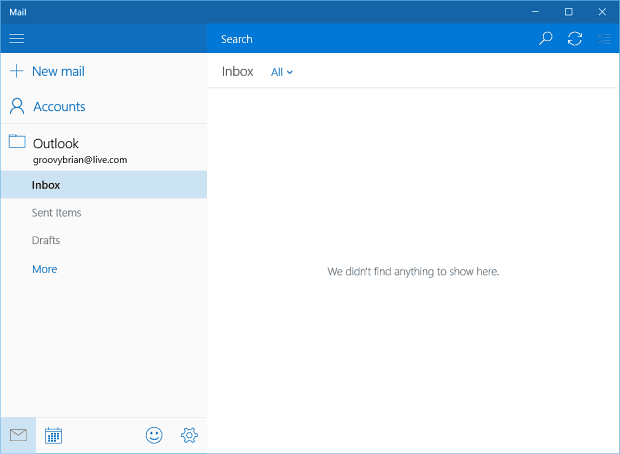Click the plus icon beside New mail
This screenshot has height=454, width=620.
pos(17,71)
